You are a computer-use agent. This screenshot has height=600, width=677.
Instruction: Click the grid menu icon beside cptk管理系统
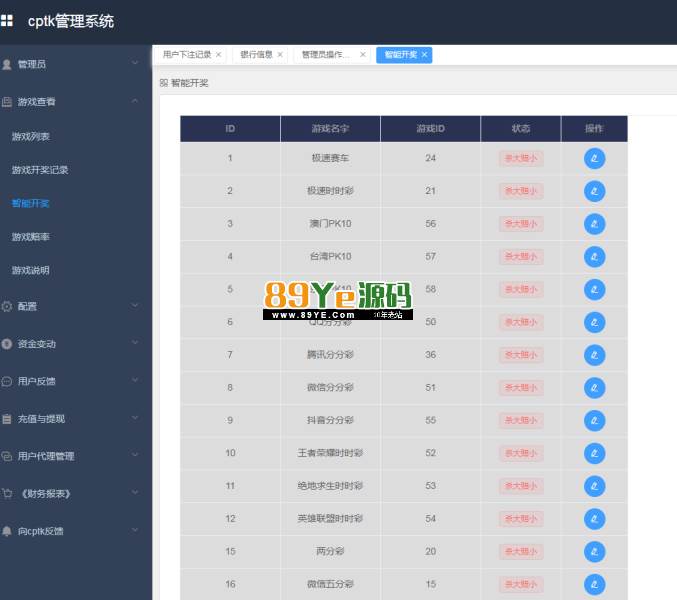[x=6, y=20]
